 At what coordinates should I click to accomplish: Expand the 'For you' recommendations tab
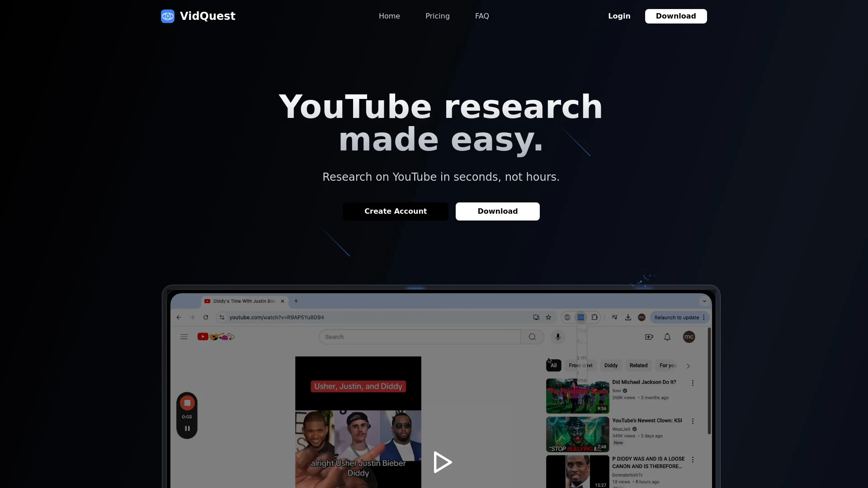668,365
